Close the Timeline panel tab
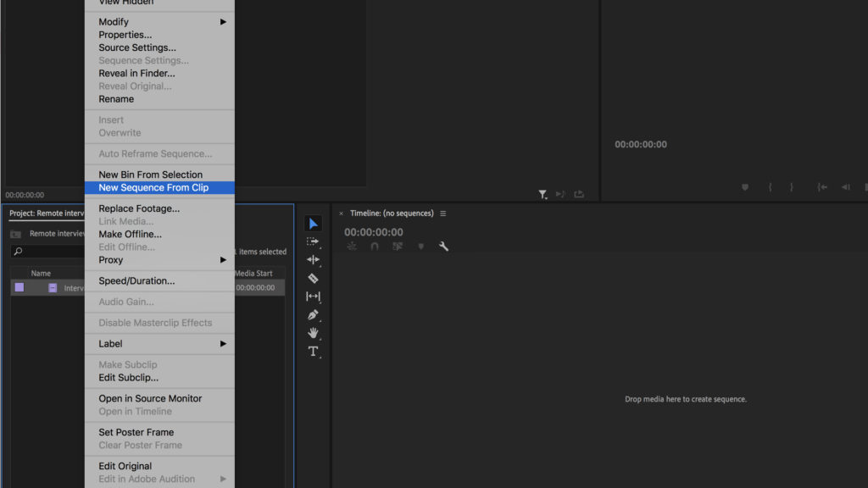Viewport: 868px width, 488px height. (x=341, y=213)
